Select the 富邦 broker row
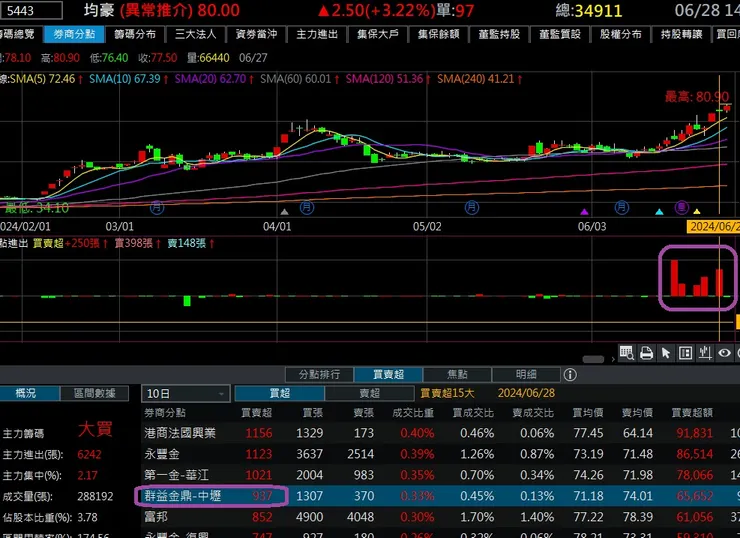Viewport: 740px width, 538px height. point(440,517)
